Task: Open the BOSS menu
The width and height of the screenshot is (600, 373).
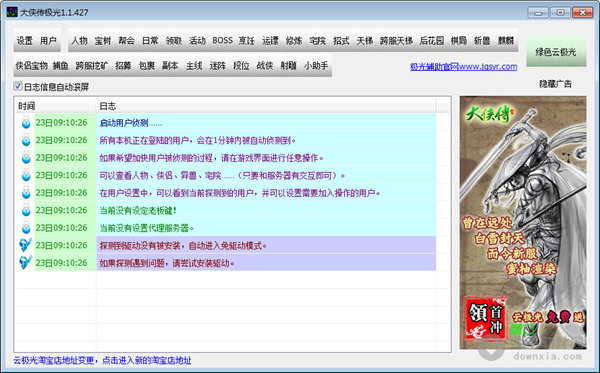Action: 222,41
